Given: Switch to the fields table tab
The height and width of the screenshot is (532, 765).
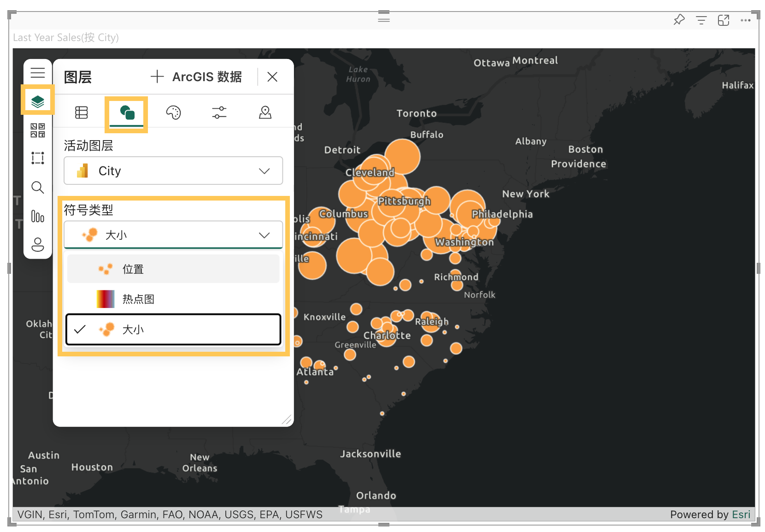Looking at the screenshot, I should coord(81,112).
